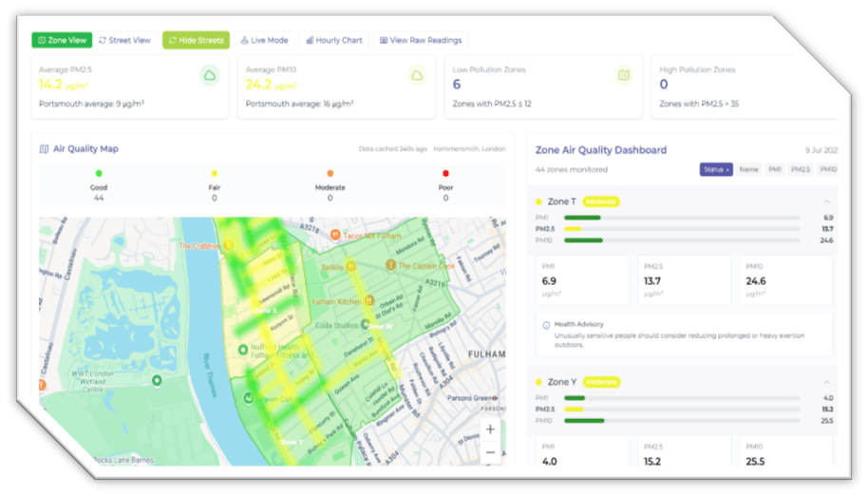Zoom out on the map
Image resolution: width=868 pixels, height=496 pixels.
(x=490, y=452)
